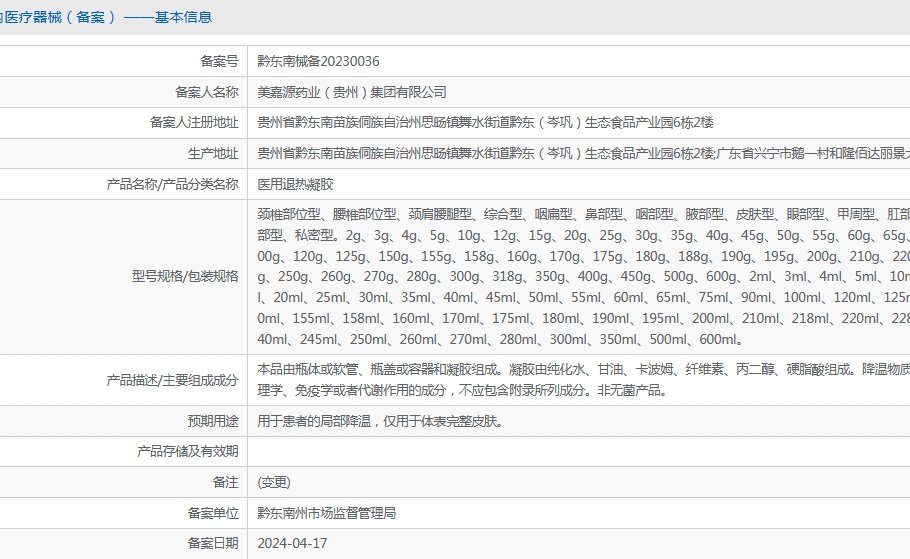Select the production address mentioning 广东省兴宁市
Image resolution: width=910 pixels, height=559 pixels.
tap(583, 153)
